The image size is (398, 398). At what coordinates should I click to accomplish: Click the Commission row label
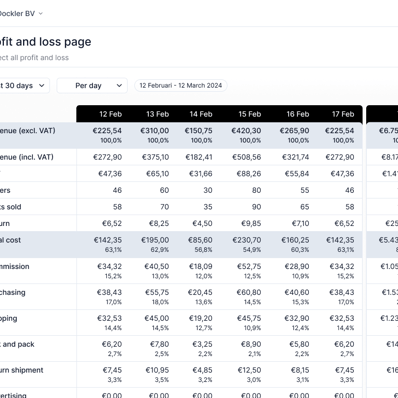[15, 266]
